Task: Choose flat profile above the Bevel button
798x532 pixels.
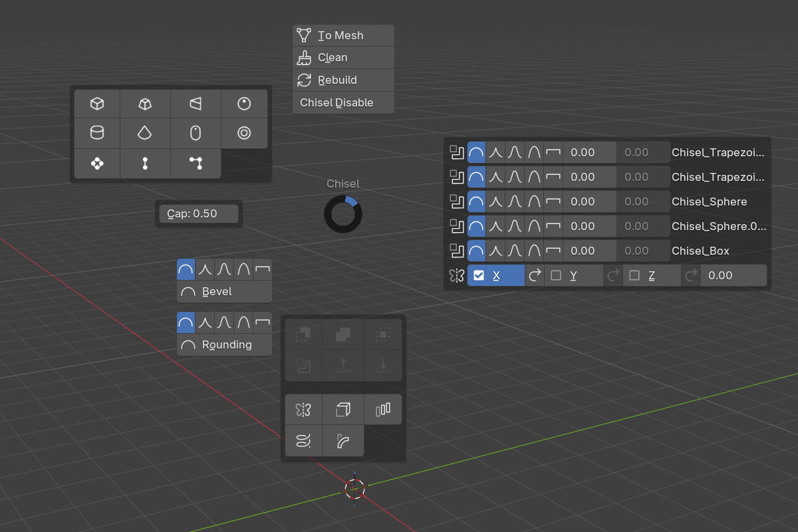Action: (263, 269)
